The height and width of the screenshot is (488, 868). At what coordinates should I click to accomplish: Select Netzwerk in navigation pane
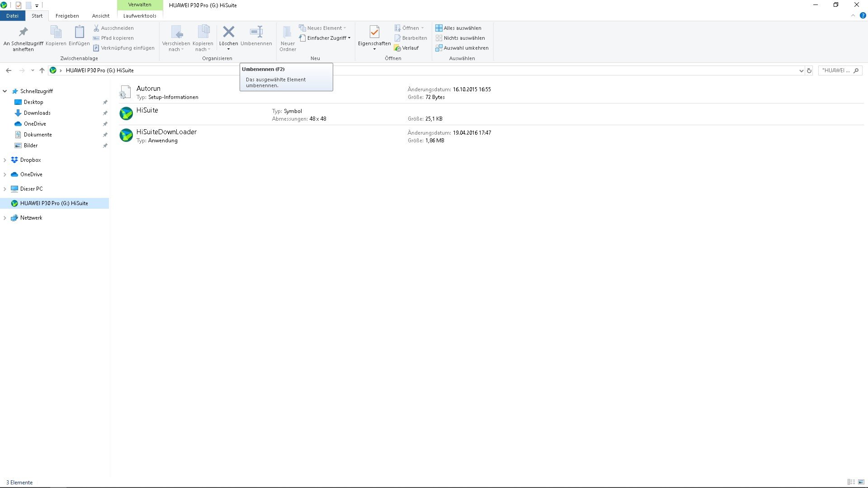tap(31, 218)
